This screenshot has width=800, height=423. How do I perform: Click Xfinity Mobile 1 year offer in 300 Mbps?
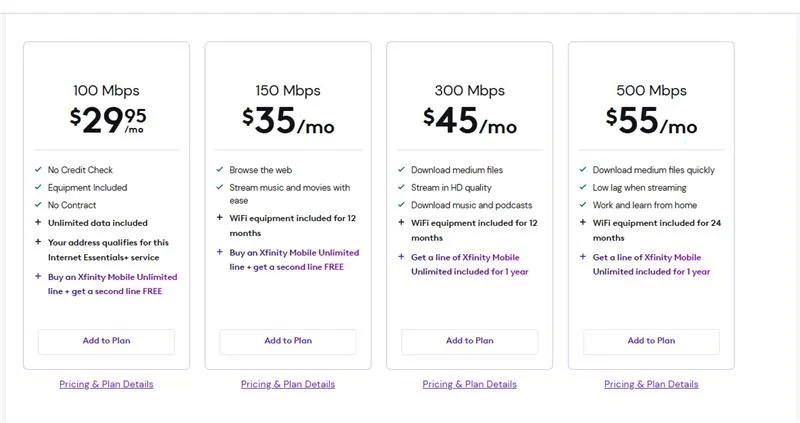[469, 264]
